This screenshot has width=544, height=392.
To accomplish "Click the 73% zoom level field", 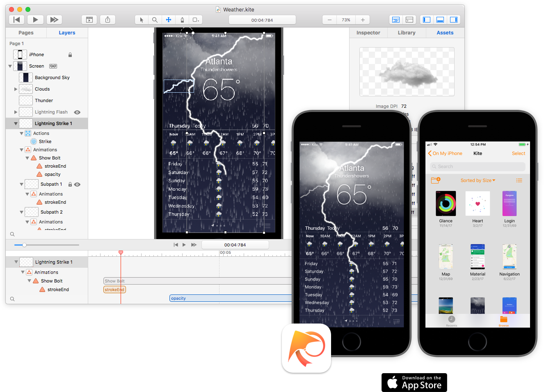I will point(346,20).
